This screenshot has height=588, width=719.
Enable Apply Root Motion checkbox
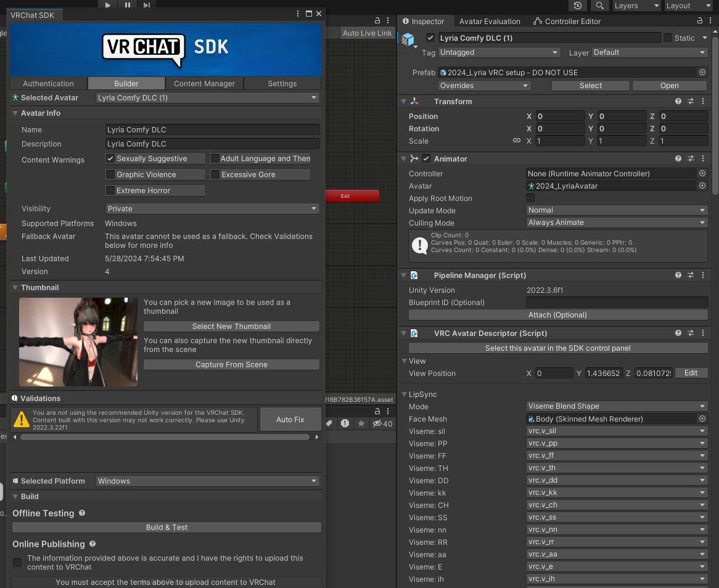click(530, 198)
